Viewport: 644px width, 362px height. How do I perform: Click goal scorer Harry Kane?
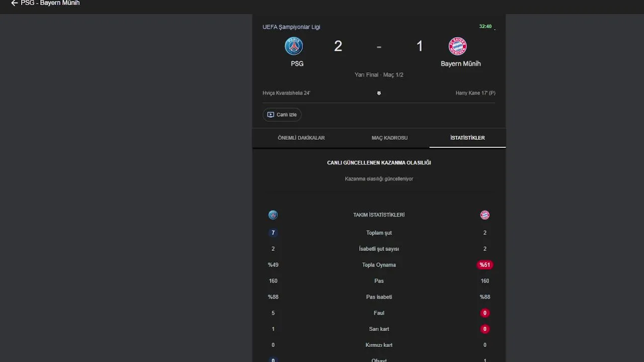click(x=475, y=93)
